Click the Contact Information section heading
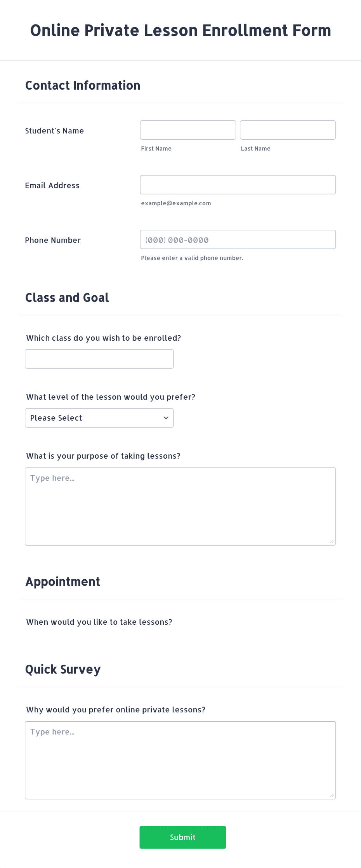The height and width of the screenshot is (868, 361). (x=83, y=85)
